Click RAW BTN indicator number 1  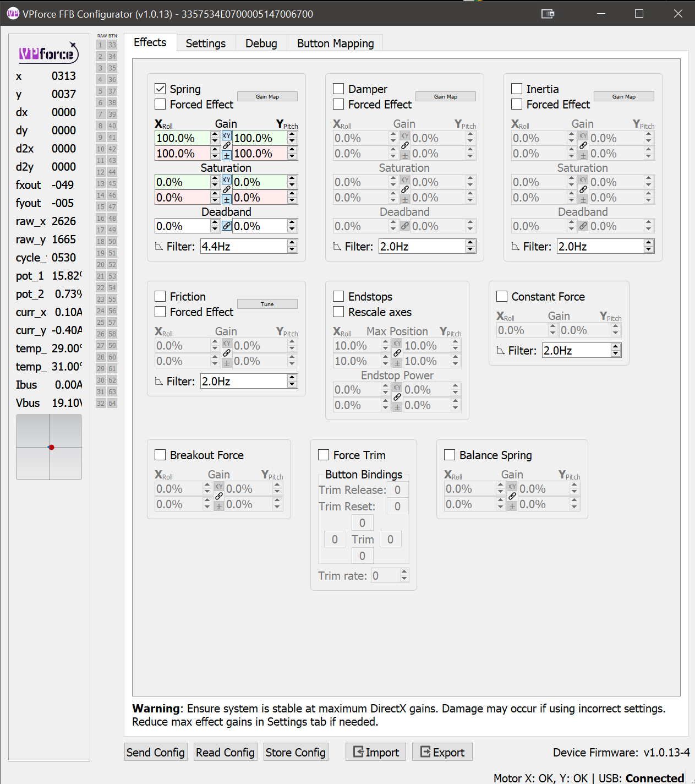(x=101, y=45)
